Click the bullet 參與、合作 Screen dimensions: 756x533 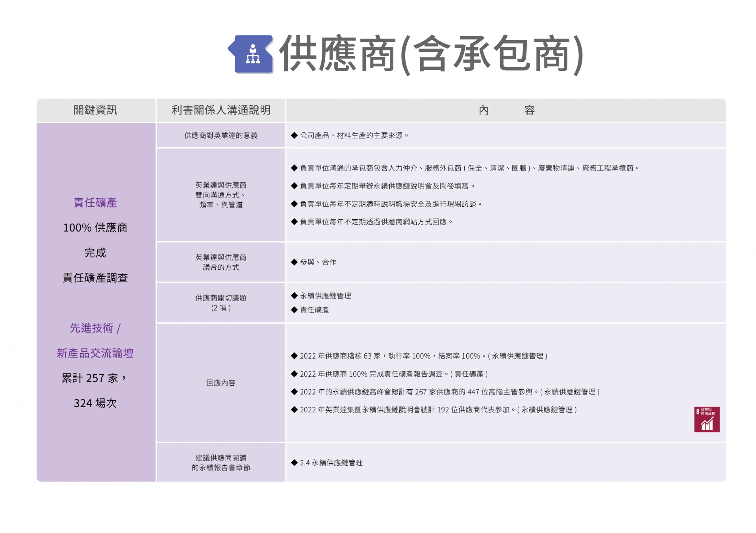(314, 262)
